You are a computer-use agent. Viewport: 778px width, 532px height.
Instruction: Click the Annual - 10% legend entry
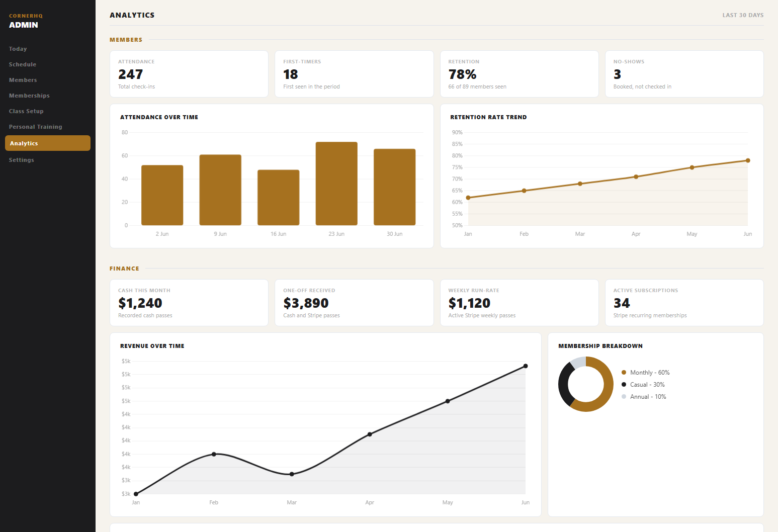tap(644, 397)
